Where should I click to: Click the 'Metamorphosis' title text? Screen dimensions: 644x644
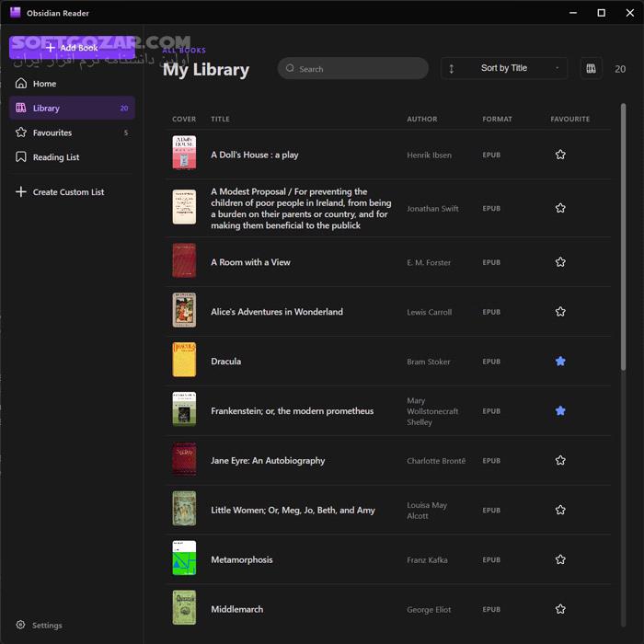[x=241, y=559]
